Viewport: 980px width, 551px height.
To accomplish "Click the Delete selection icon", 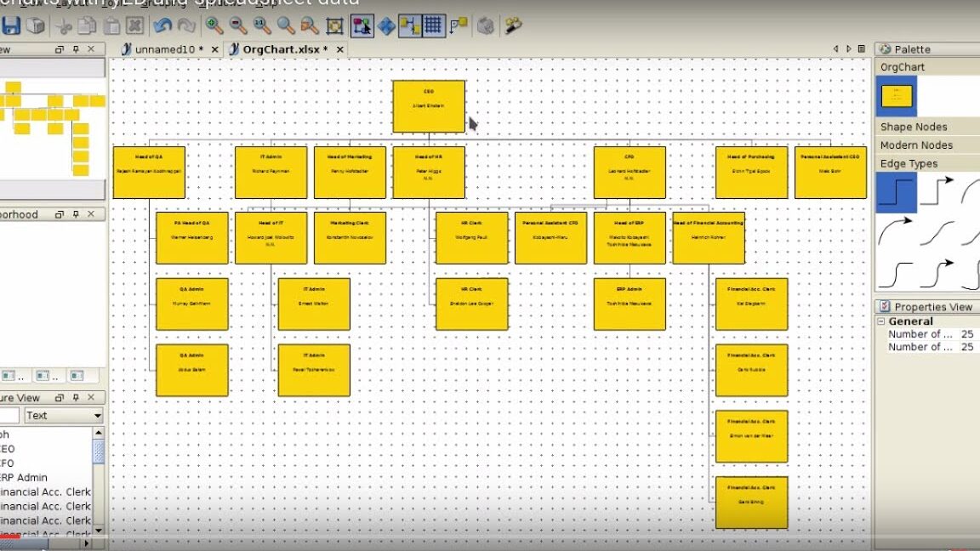I will [x=135, y=25].
